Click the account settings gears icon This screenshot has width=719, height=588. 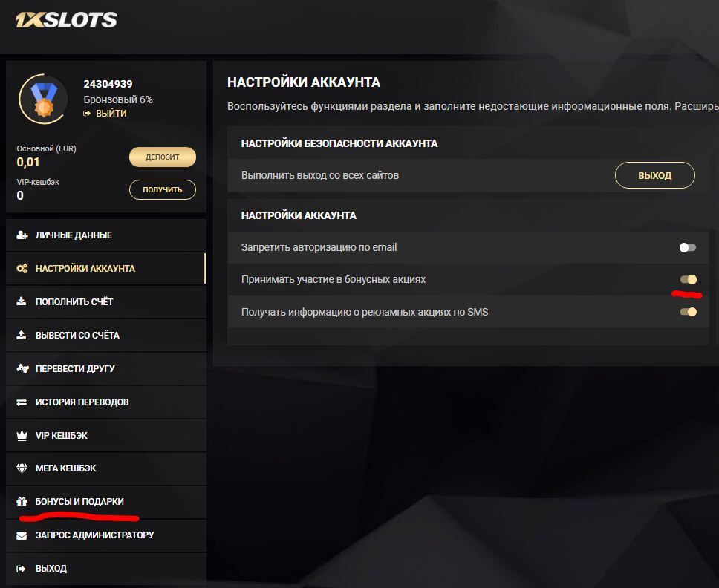22,269
